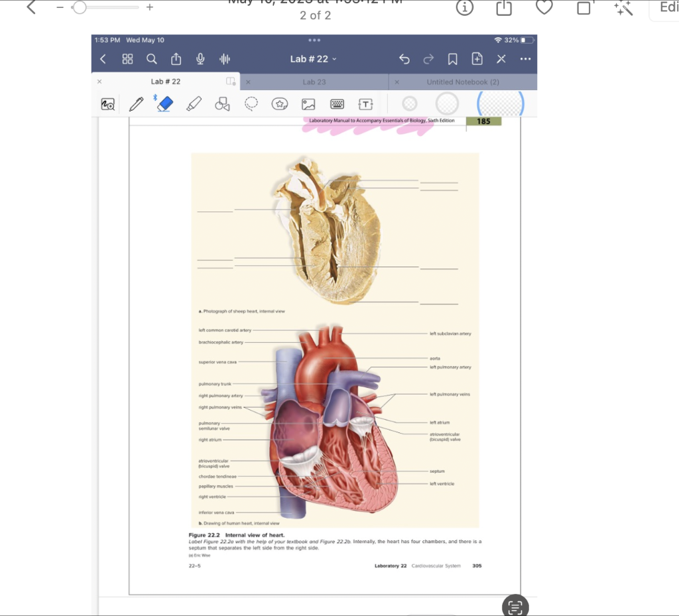Open the audio recording waveform view
This screenshot has height=616, width=679.
pyautogui.click(x=225, y=58)
